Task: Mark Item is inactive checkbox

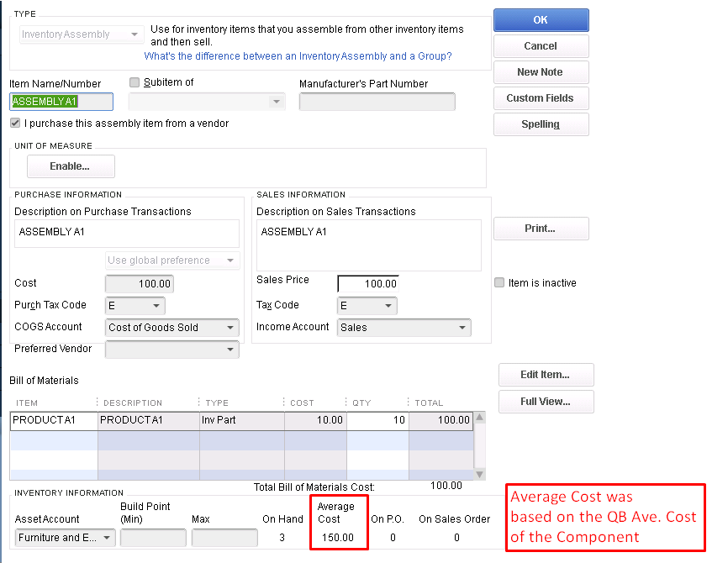Action: point(499,283)
